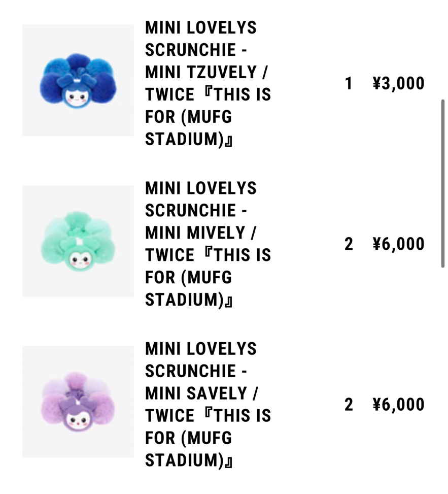Open the green Mini Mively scrunchie thumbnail
Viewport: 448px width, 494px height.
click(78, 241)
